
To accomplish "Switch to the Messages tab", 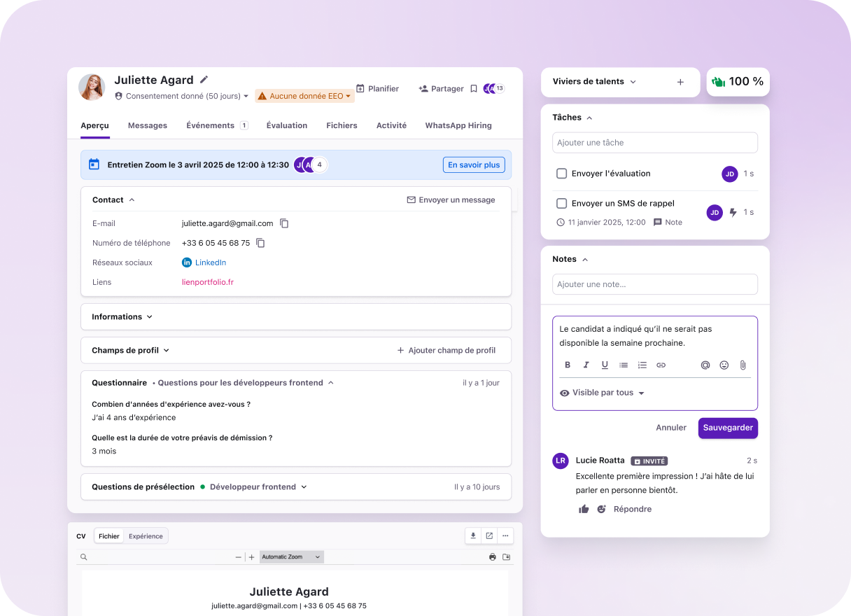I will pos(147,125).
